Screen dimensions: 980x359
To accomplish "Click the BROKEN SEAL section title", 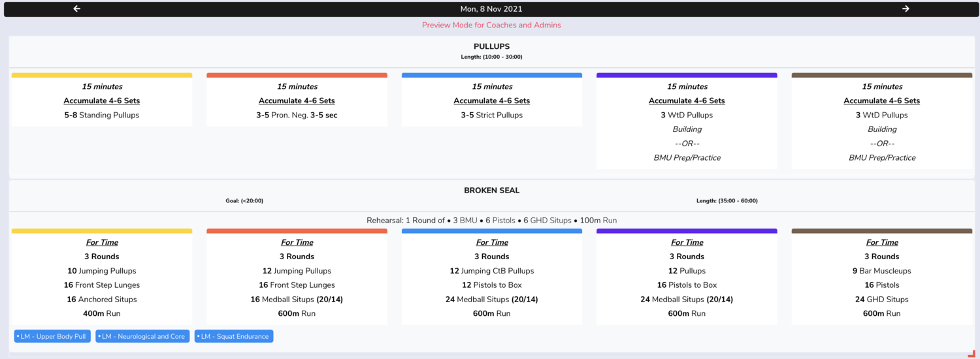I will tap(491, 191).
